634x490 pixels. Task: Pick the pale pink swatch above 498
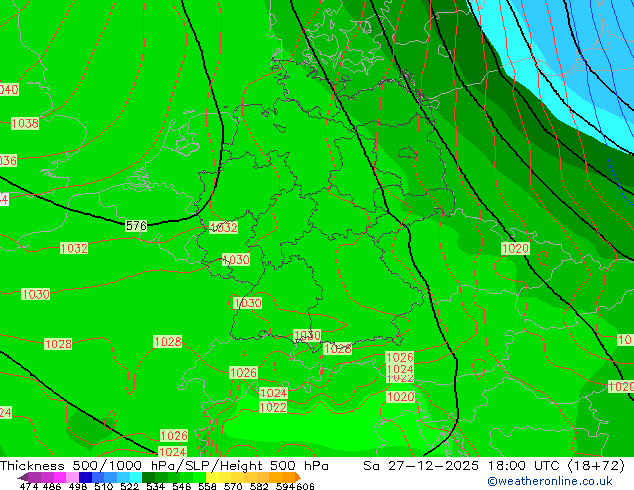[72, 477]
